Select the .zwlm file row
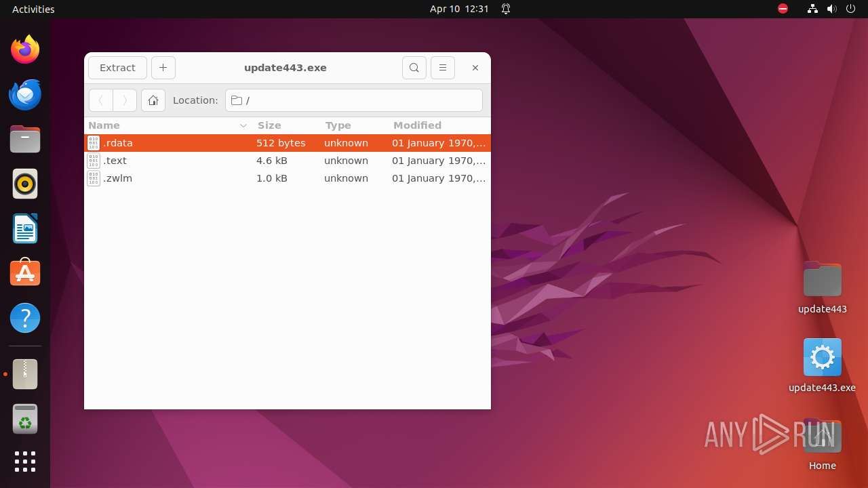This screenshot has height=488, width=868. 288,178
